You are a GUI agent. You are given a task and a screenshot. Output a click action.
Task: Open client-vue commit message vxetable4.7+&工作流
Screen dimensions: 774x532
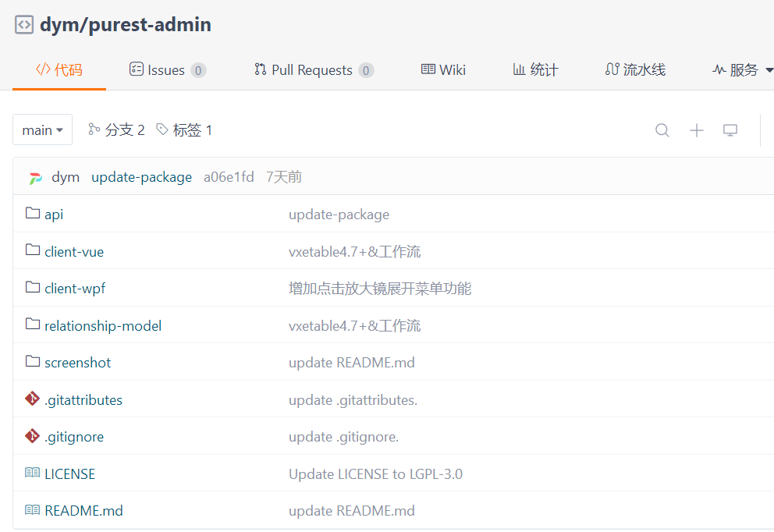point(355,252)
